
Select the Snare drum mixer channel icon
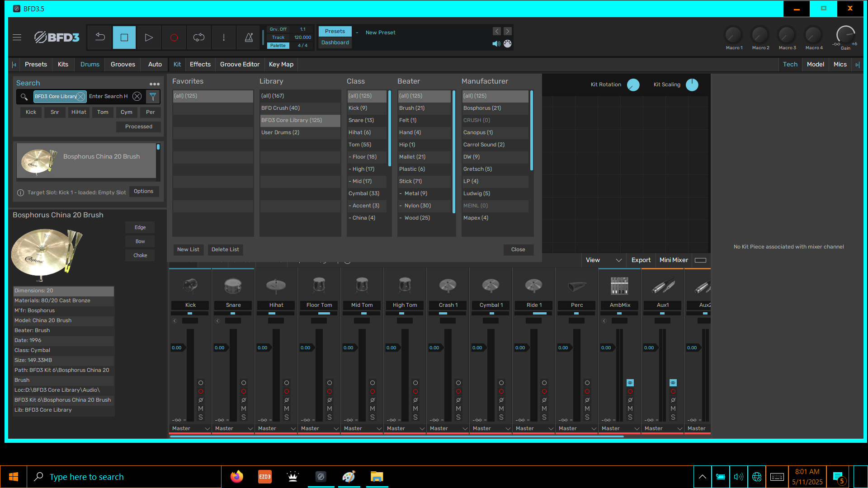[x=233, y=286]
